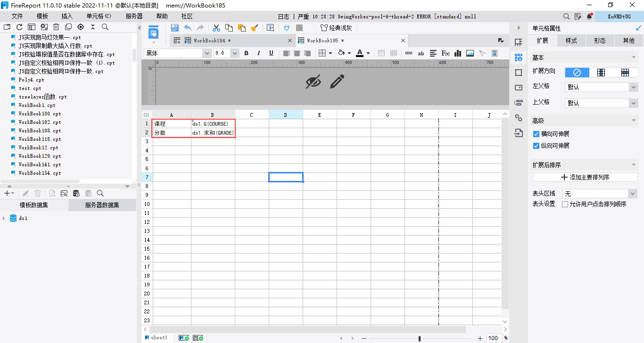Viewport: 644px width, 343px height.
Task: Enable the 横向可伸展 checkbox
Action: (536, 134)
